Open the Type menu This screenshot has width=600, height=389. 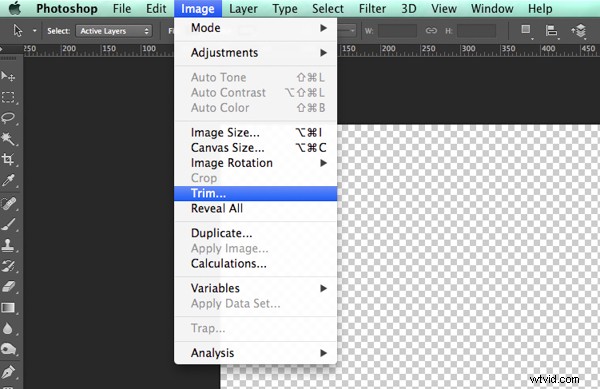285,8
